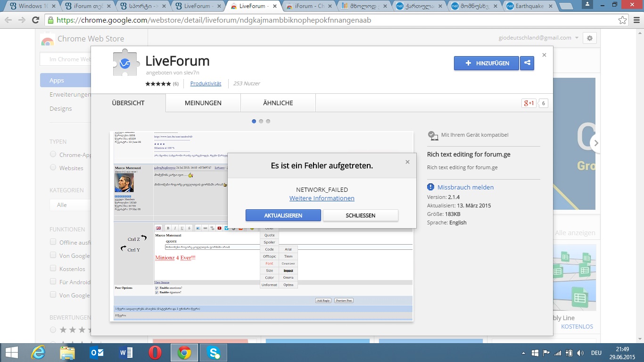Click the share icon next to HINZUFÜGEN
The width and height of the screenshot is (644, 362).
pyautogui.click(x=527, y=63)
